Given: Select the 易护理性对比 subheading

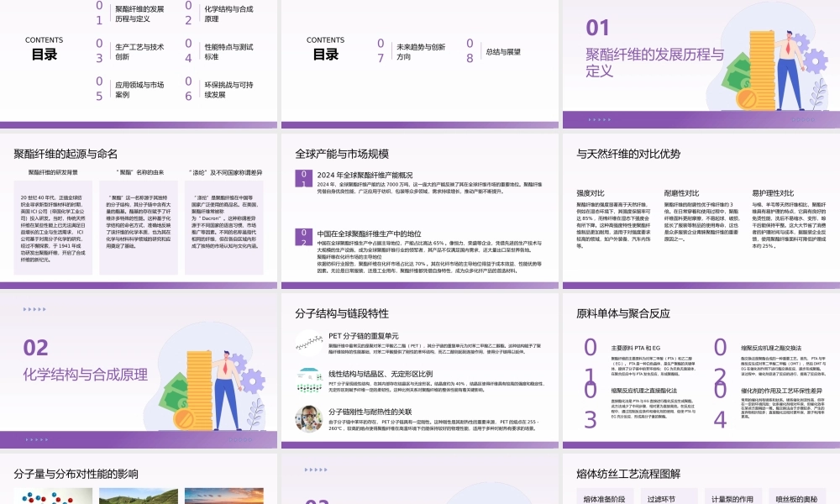Looking at the screenshot, I should [773, 193].
